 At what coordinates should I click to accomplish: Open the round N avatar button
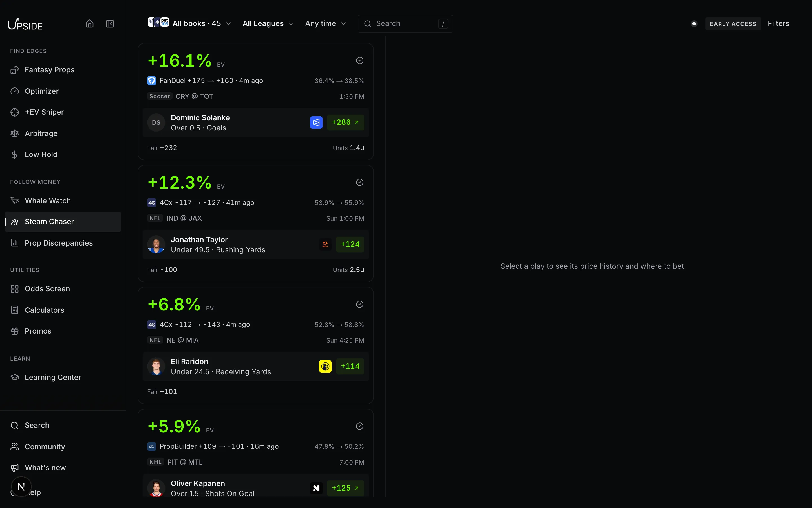(21, 487)
